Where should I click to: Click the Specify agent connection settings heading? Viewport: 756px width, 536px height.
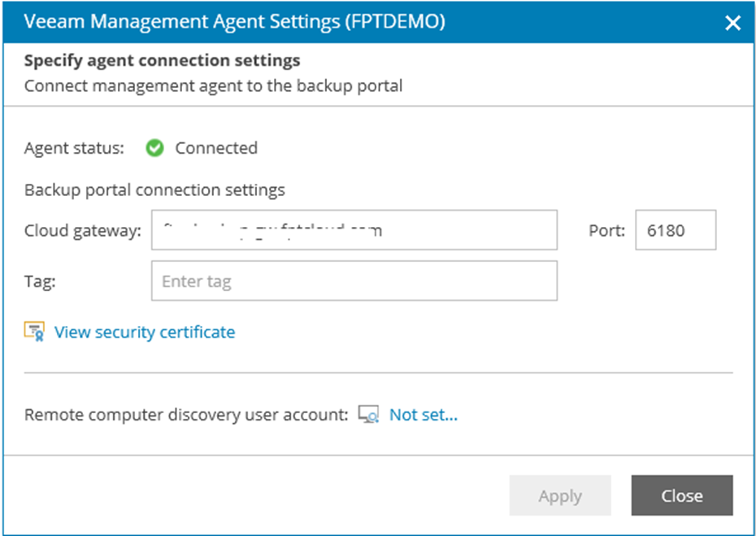(162, 61)
